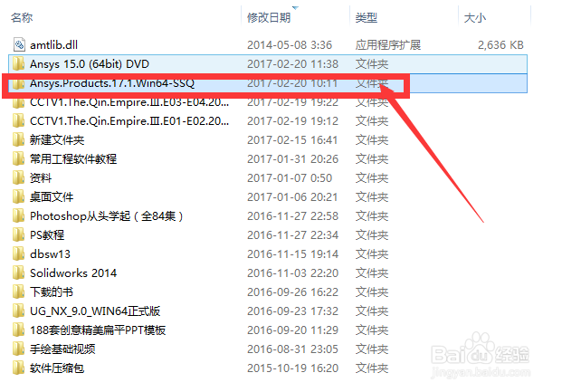The width and height of the screenshot is (562, 392).
Task: Select the name Ansys 15.0 (64bit) DVD
Action: (x=90, y=64)
